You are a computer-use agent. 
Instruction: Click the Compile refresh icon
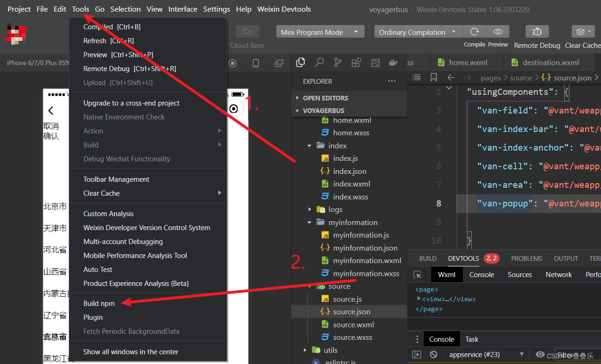click(x=474, y=32)
